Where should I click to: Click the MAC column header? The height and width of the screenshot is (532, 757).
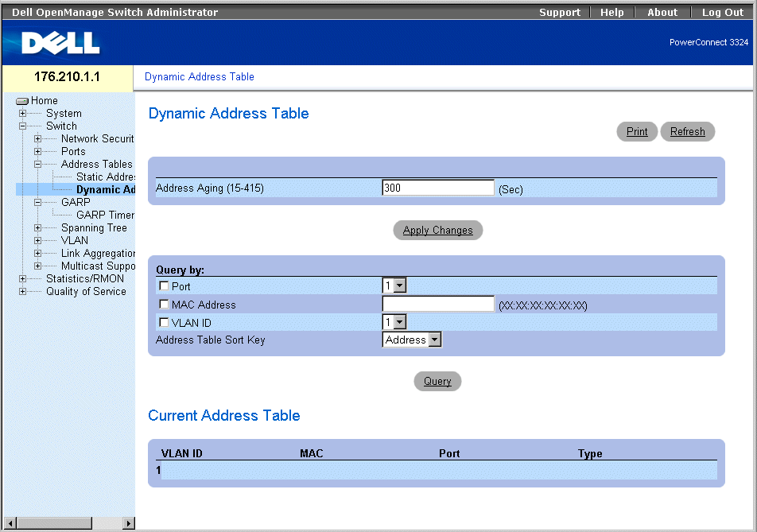point(312,454)
